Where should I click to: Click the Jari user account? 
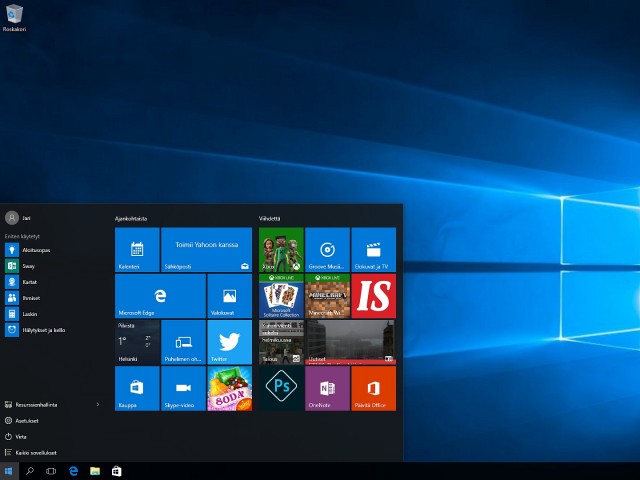[x=20, y=217]
